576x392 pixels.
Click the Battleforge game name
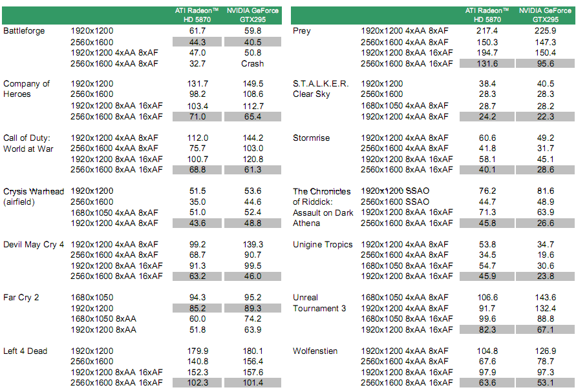(x=24, y=31)
